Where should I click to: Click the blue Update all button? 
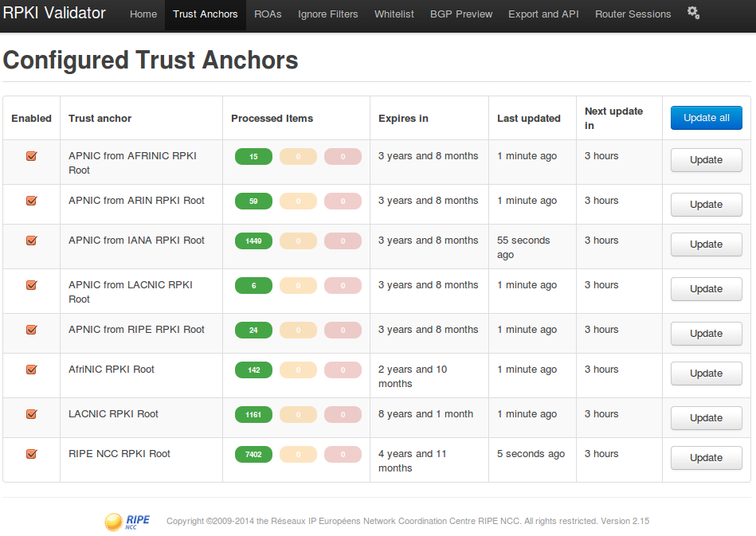point(707,118)
